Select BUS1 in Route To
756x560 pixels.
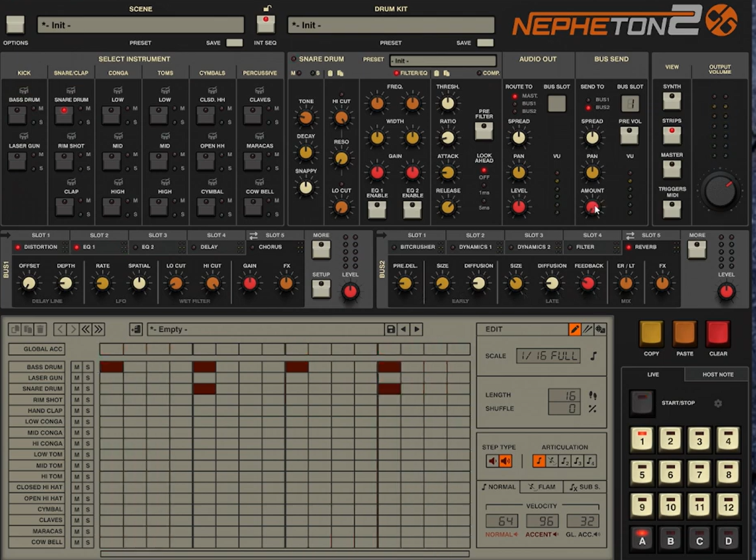point(514,103)
